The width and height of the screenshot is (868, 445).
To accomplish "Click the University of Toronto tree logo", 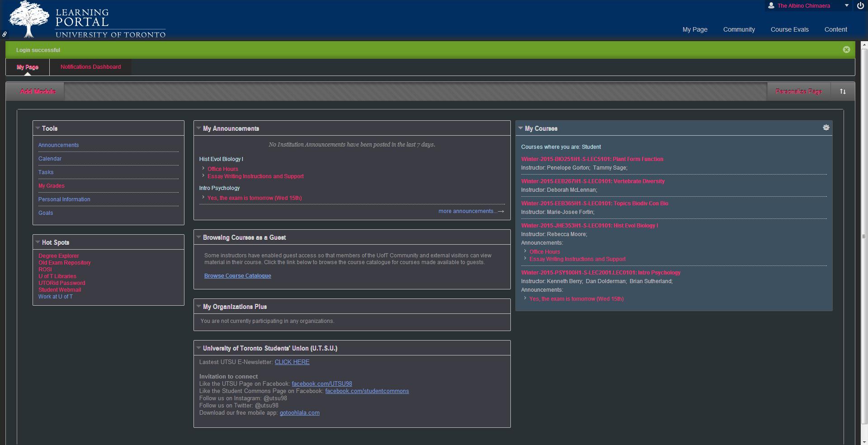I will (29, 19).
